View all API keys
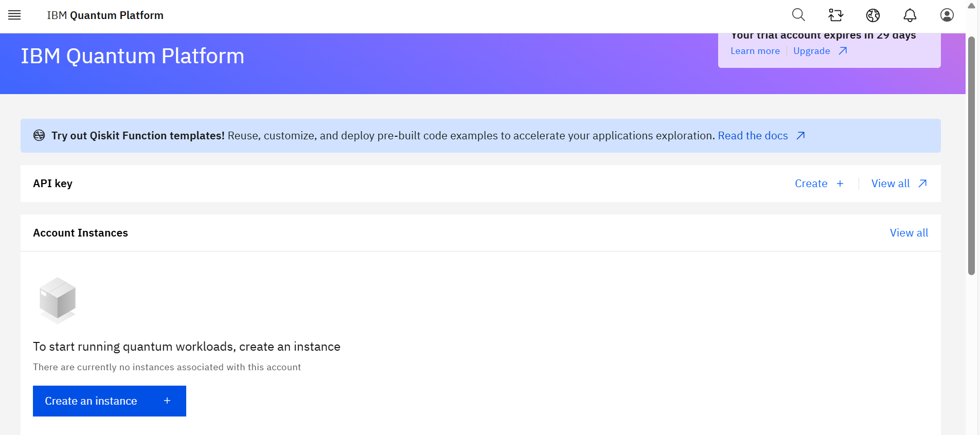Screen dimensions: 980x435 tap(899, 184)
